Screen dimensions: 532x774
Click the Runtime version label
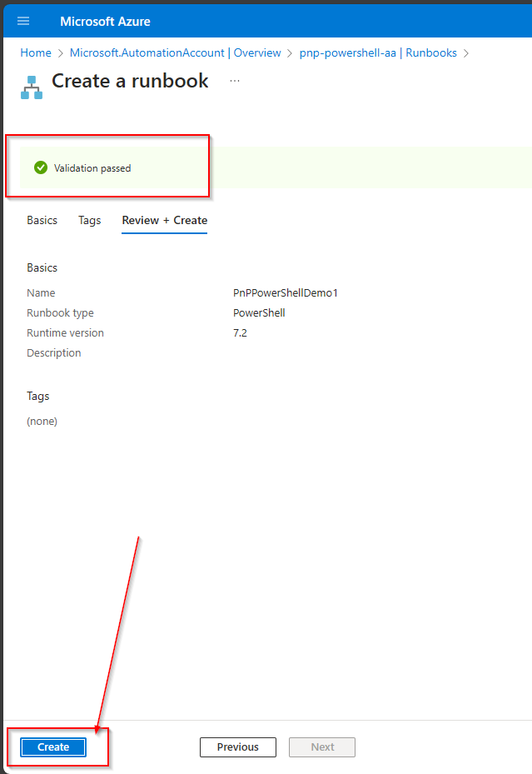tap(65, 333)
